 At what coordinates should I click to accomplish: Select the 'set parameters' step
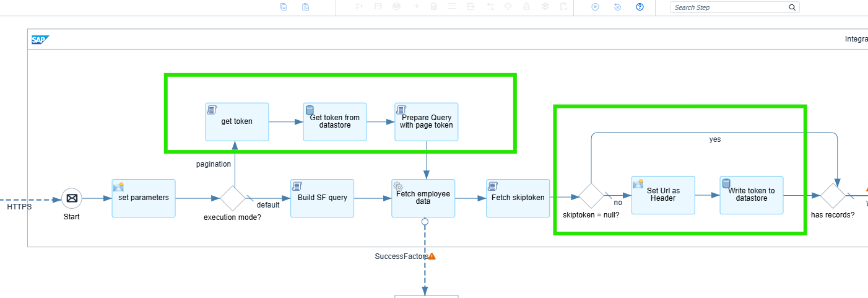(x=144, y=198)
